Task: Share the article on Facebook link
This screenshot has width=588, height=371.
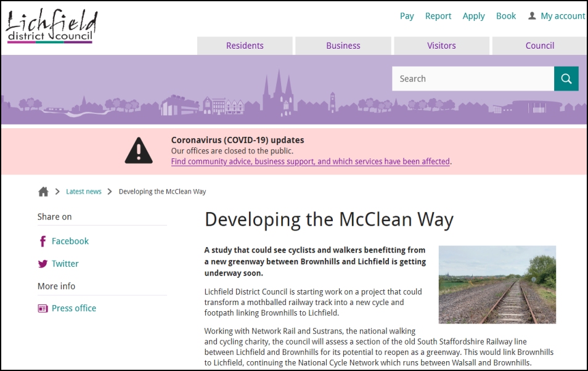Action: (70, 241)
